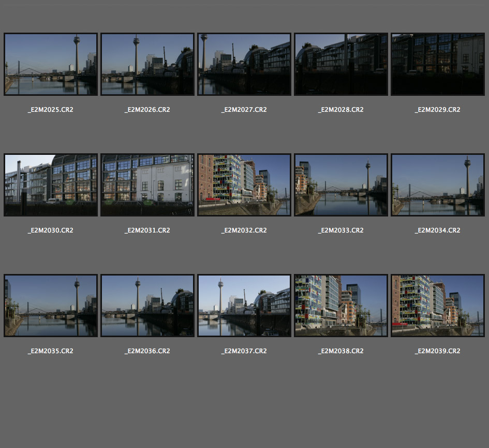Pick the _E2M2034.CR2 tower thumbnail
Screen dimensions: 489x448
[x=438, y=185]
